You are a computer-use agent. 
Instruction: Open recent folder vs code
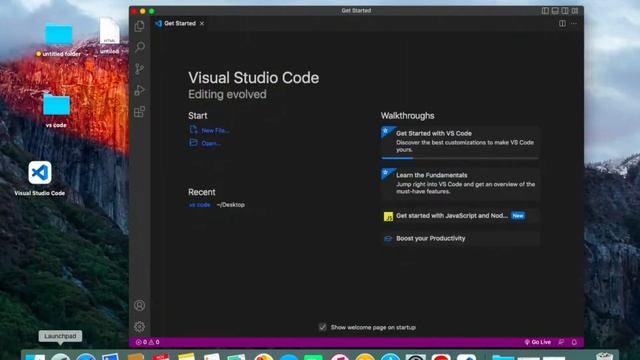click(200, 205)
